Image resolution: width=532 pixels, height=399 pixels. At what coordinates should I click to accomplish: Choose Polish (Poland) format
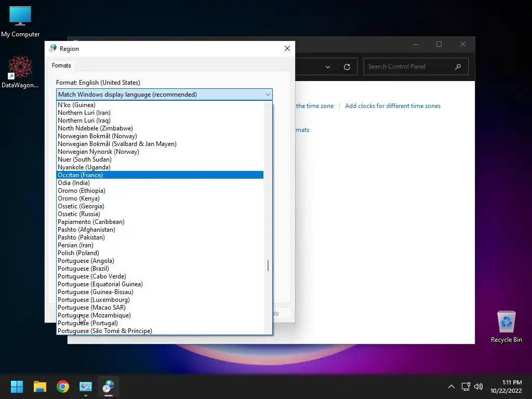click(x=160, y=253)
